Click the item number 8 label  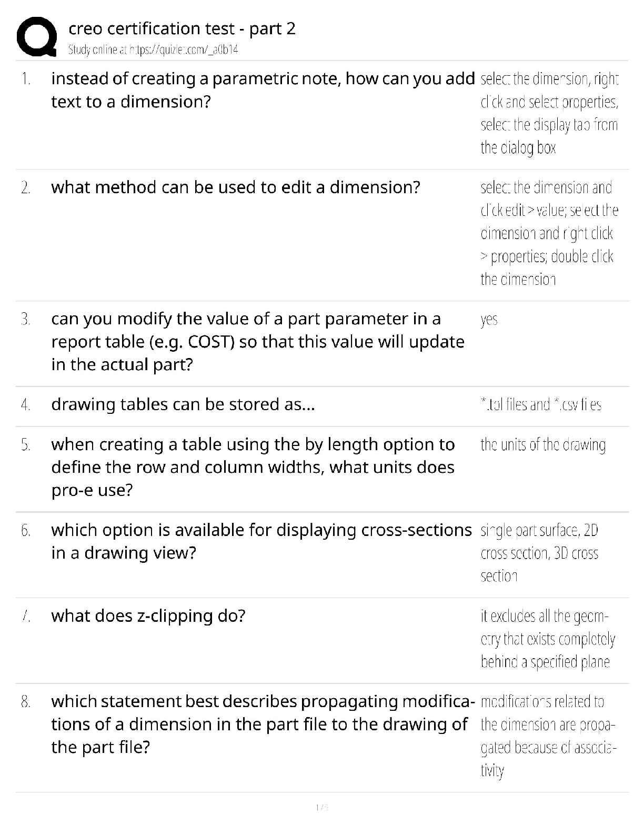(x=25, y=702)
